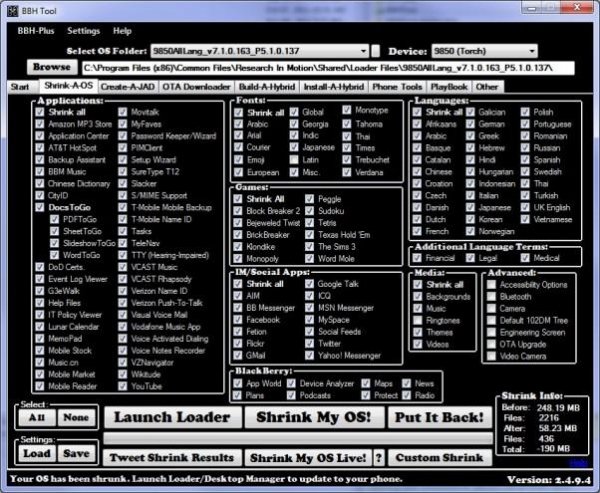600x493 pixels.
Task: Click the Shrink My OS Live! button
Action: (308, 458)
